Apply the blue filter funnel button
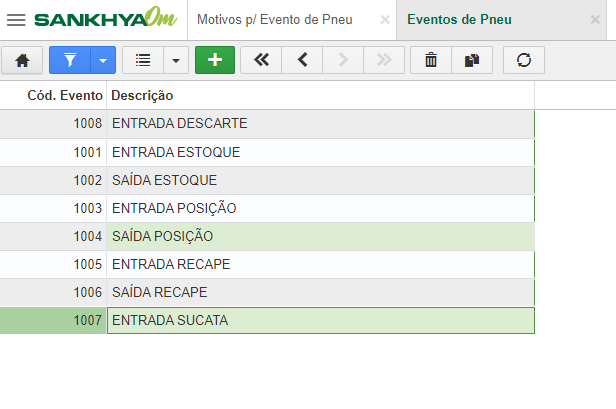This screenshot has height=409, width=616. 70,60
